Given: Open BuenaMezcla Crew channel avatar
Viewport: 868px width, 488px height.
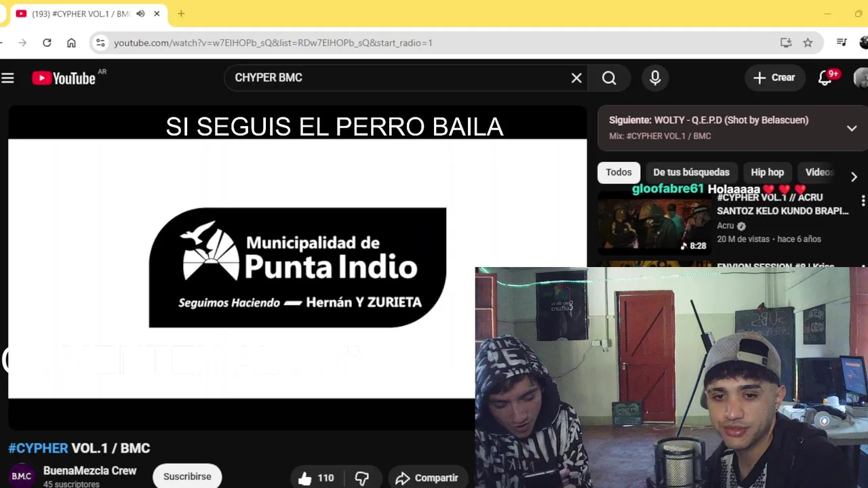Looking at the screenshot, I should pos(22,476).
